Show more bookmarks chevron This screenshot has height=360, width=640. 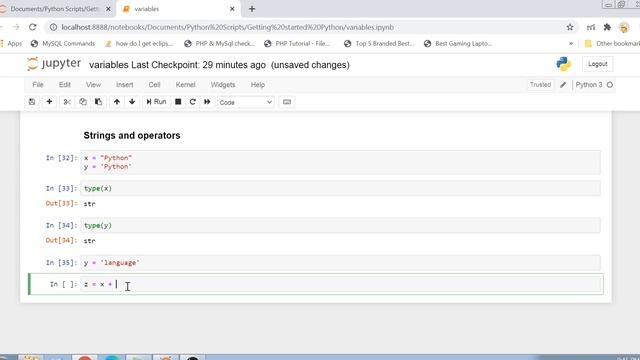[571, 44]
